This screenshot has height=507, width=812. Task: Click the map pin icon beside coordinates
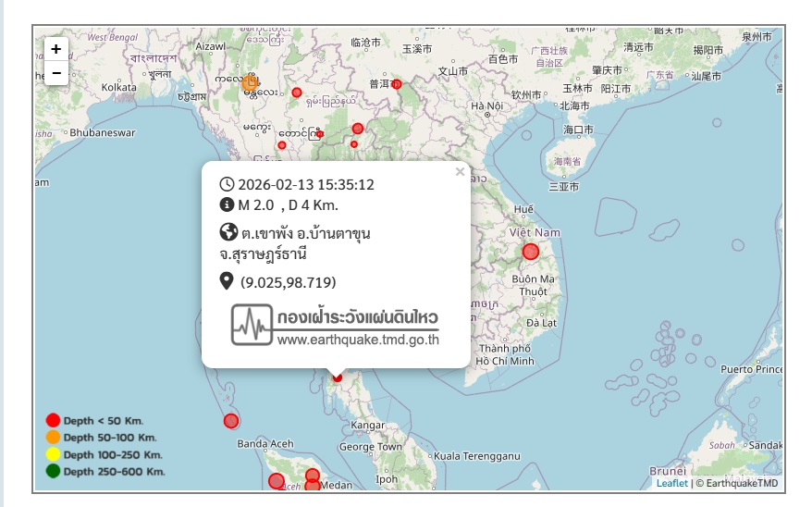coord(227,281)
